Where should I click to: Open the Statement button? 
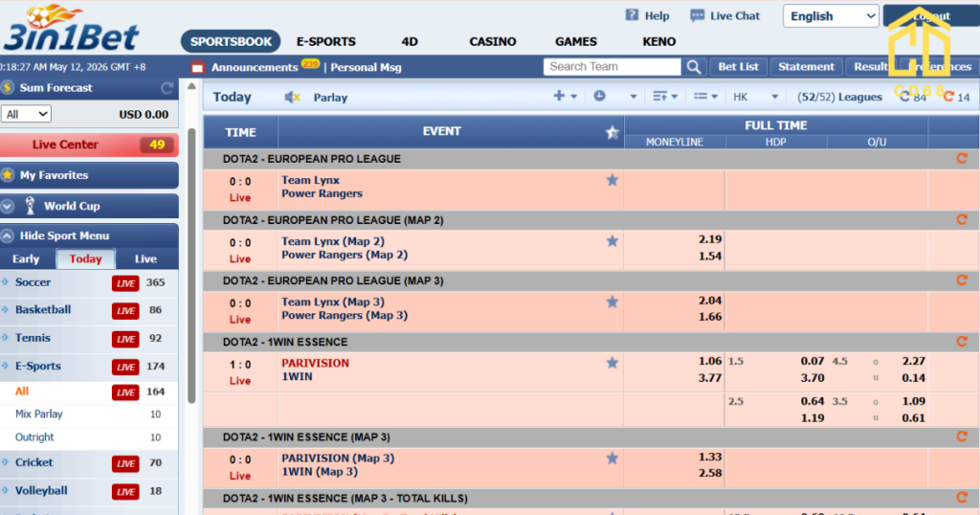806,67
